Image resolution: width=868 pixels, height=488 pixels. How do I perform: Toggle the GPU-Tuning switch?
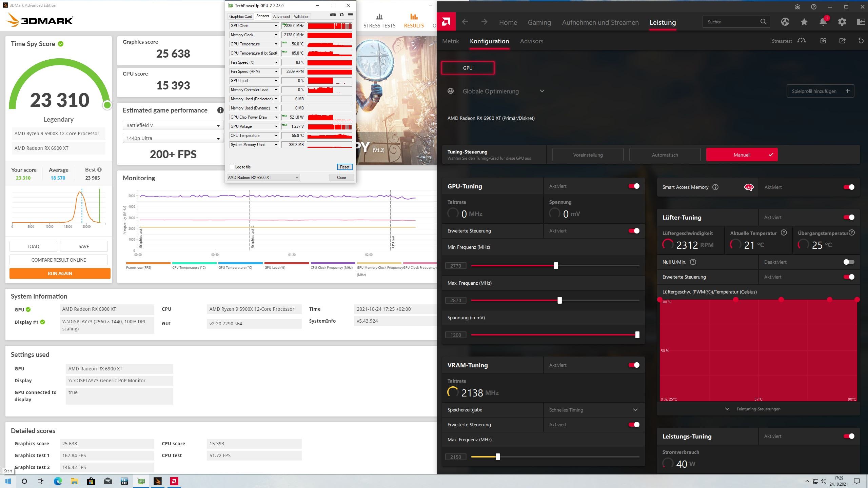[634, 186]
